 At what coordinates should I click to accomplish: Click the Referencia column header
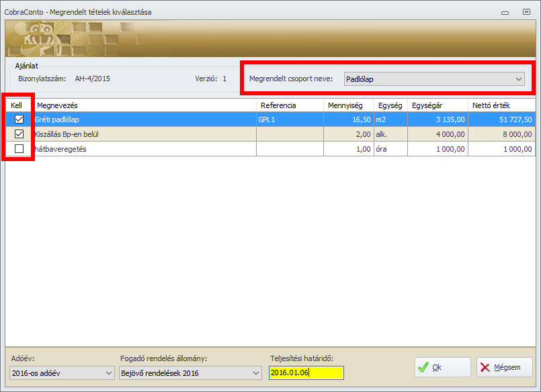(290, 105)
